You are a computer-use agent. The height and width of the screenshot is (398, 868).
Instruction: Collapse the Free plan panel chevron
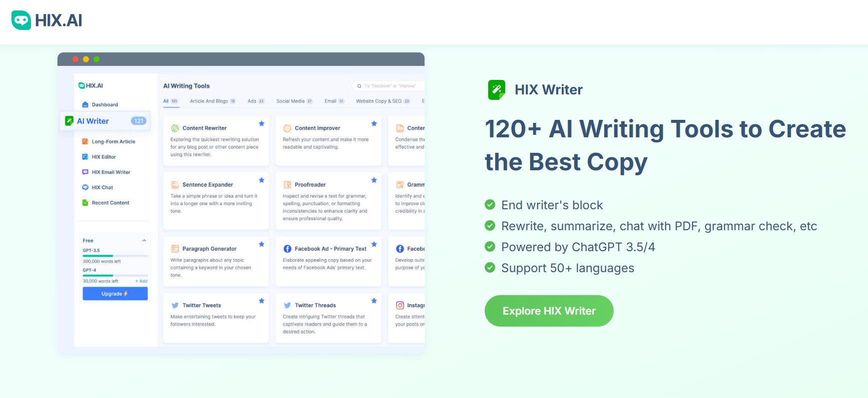tap(144, 241)
